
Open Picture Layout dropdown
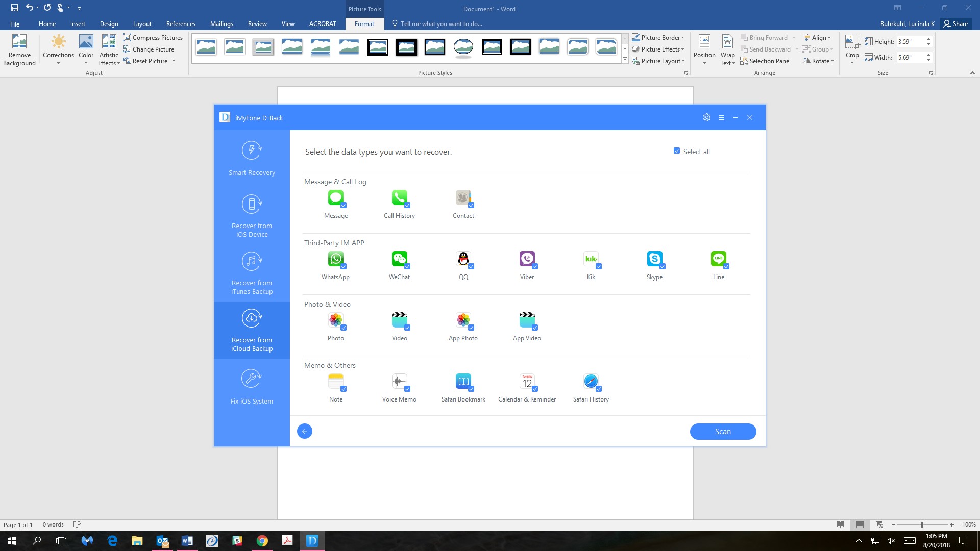click(x=658, y=61)
